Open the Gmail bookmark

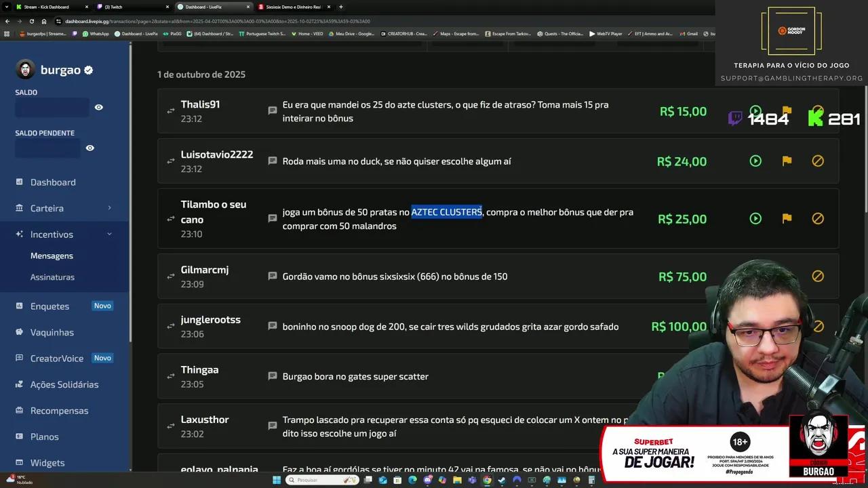pyautogui.click(x=688, y=33)
